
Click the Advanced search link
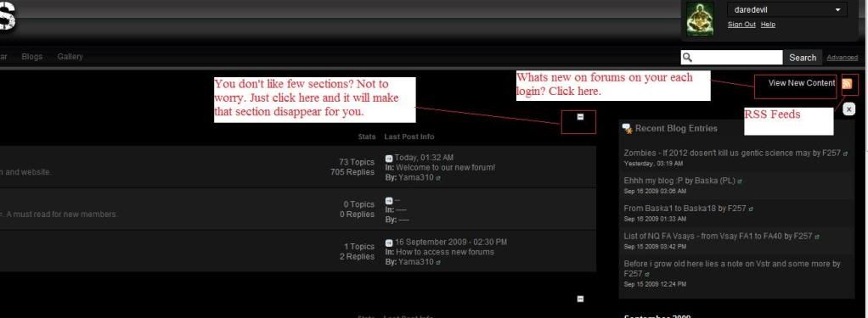842,58
